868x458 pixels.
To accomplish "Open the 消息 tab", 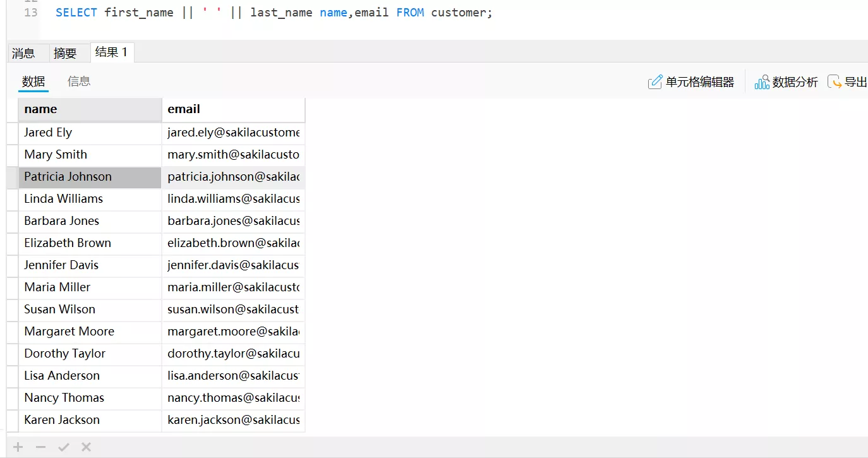I will [x=23, y=53].
